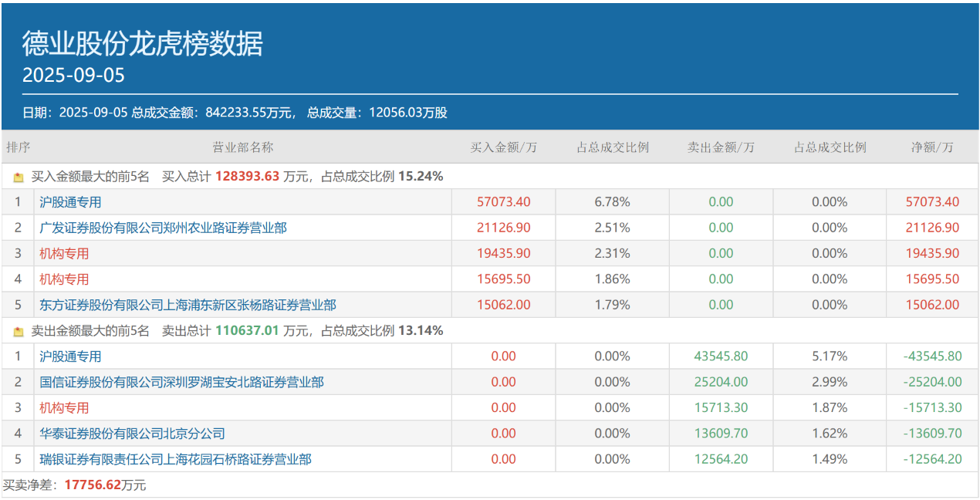Click the icon beside 买入金额最大的前5名

(x=19, y=177)
